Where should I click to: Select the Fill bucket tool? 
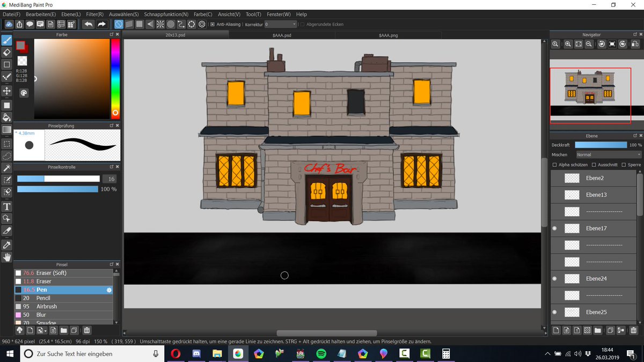pyautogui.click(x=7, y=116)
